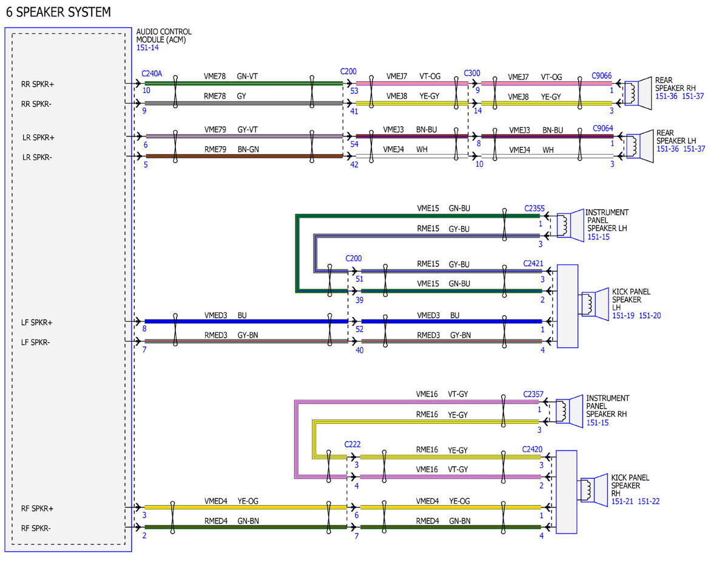The width and height of the screenshot is (728, 562).
Task: Open the C222 connector link
Action: pyautogui.click(x=352, y=444)
